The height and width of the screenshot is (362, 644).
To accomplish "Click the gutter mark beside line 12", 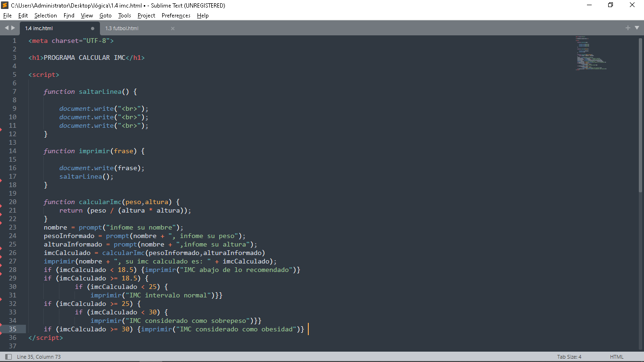I will coord(1,129).
